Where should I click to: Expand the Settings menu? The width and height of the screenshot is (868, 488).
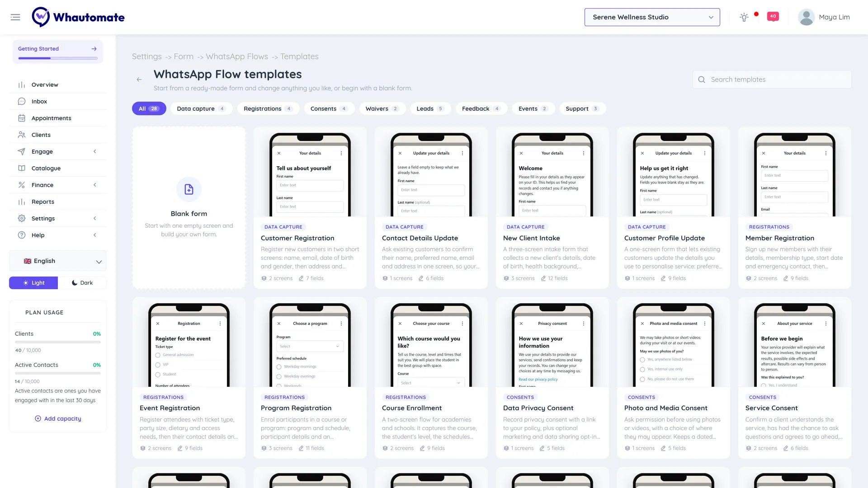[58, 218]
